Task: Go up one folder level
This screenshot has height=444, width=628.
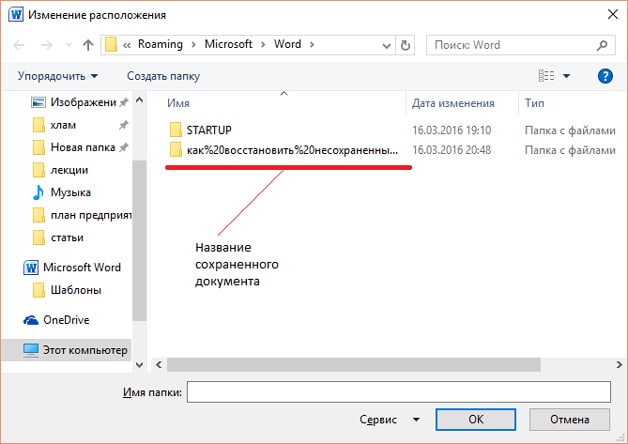Action: [88, 45]
